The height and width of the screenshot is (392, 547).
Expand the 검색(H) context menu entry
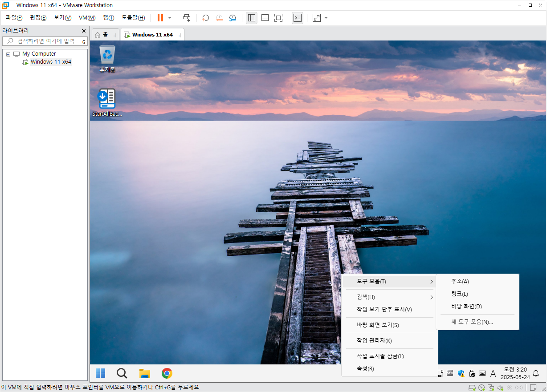(x=390, y=297)
